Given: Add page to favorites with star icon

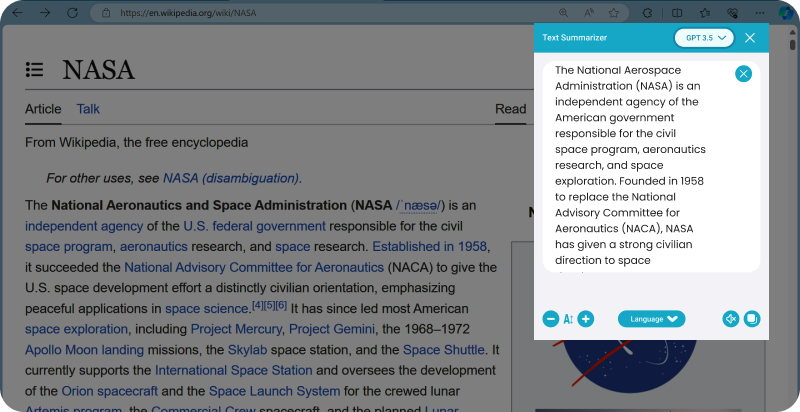Looking at the screenshot, I should click(x=613, y=13).
